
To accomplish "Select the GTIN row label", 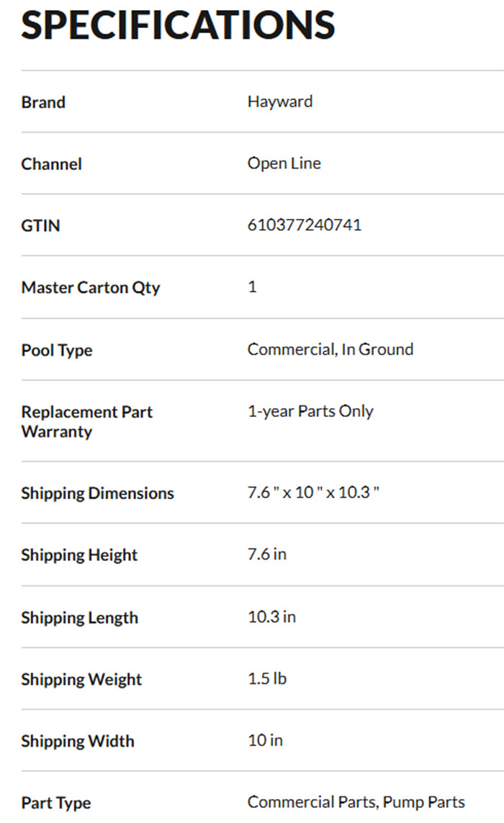I will [x=41, y=226].
